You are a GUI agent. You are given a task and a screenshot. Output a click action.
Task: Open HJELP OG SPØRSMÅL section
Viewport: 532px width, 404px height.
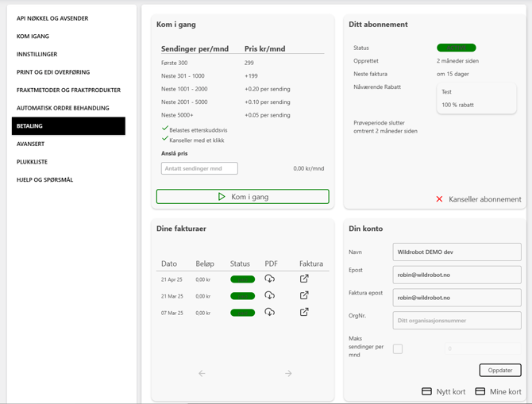click(44, 180)
